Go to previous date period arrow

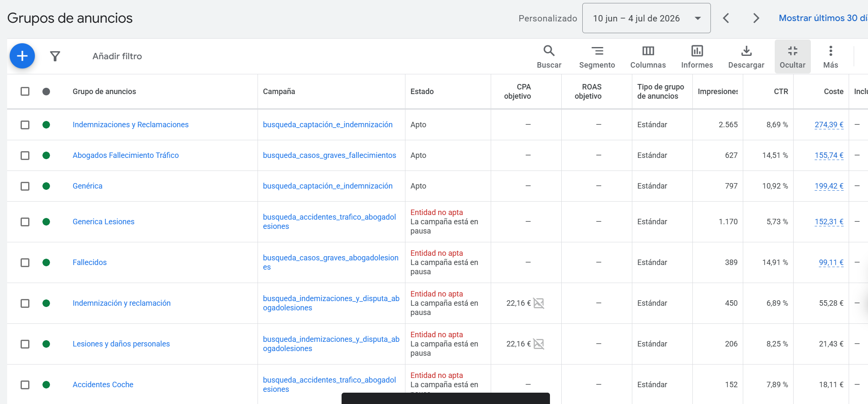(726, 18)
